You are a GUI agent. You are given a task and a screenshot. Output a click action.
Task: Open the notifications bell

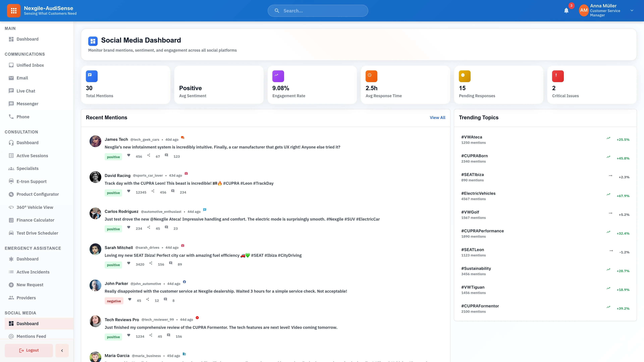566,11
